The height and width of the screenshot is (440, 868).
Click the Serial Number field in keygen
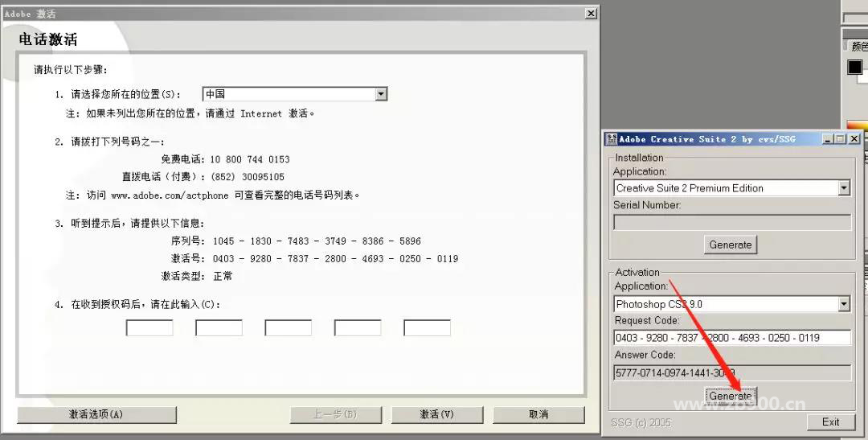point(732,222)
